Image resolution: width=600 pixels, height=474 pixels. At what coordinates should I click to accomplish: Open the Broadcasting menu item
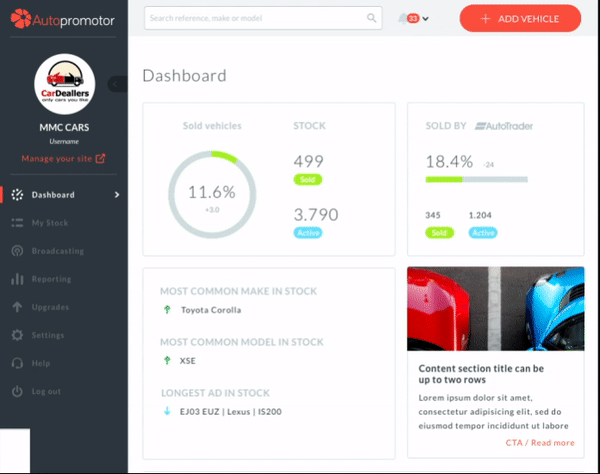click(57, 251)
